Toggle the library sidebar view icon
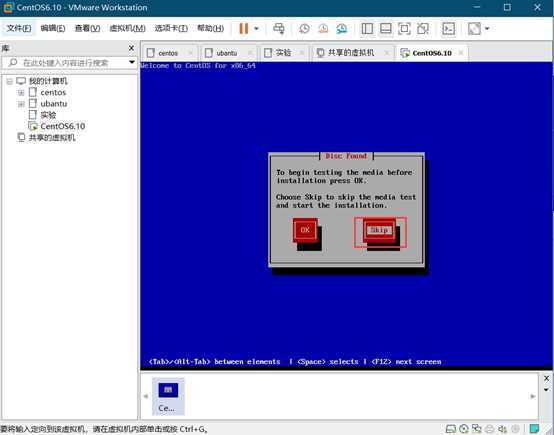Viewport: 554px width, 435px height. point(367,28)
